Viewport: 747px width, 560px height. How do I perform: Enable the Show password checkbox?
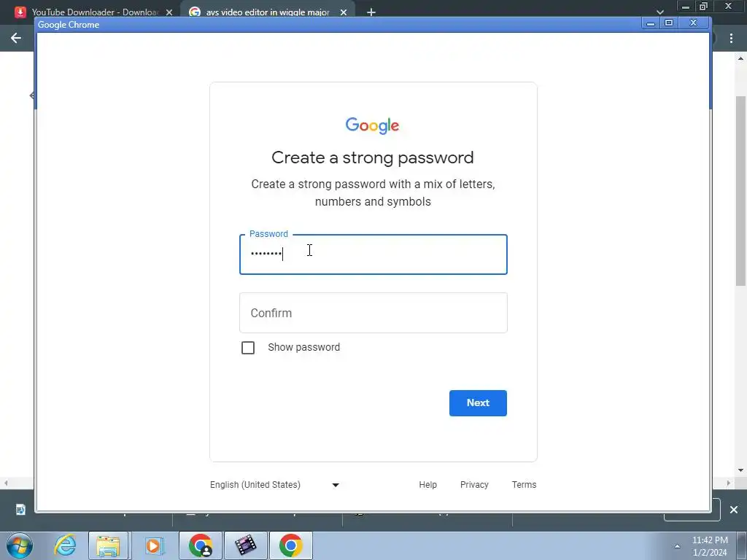point(248,348)
